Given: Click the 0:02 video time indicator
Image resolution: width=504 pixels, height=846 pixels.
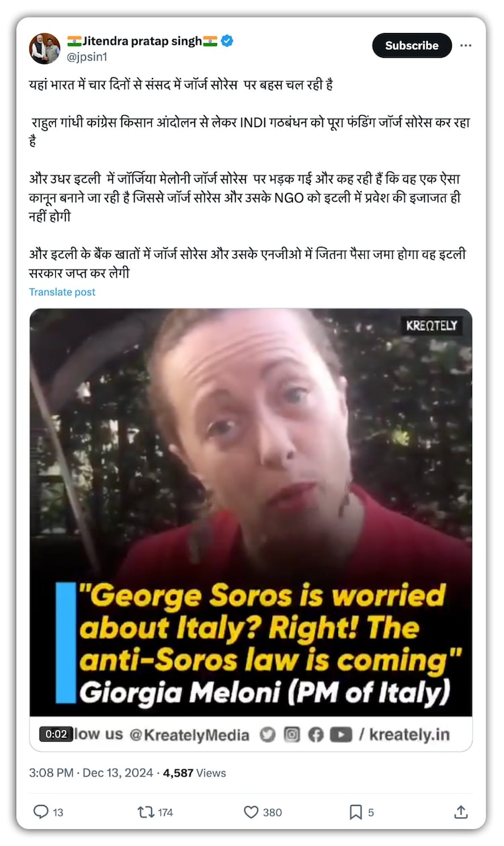Looking at the screenshot, I should pyautogui.click(x=56, y=734).
